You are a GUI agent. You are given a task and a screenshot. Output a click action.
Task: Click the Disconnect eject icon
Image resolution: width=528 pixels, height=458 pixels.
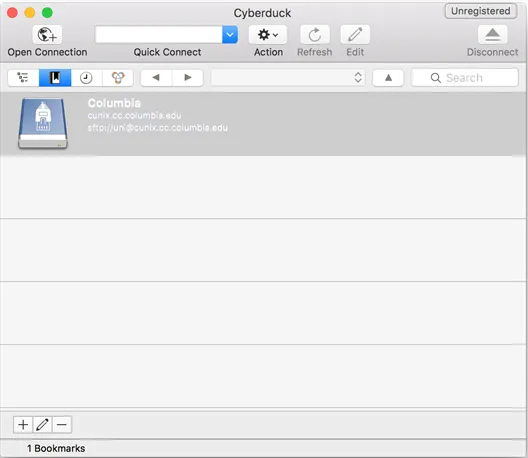click(492, 34)
